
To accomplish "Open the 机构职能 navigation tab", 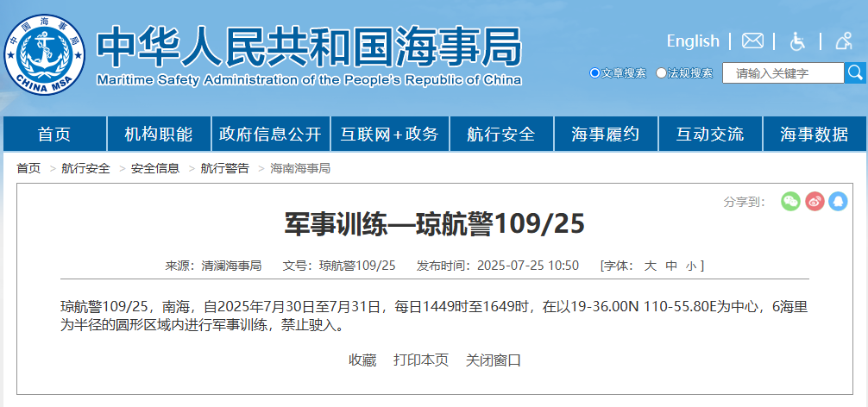I will click(158, 134).
